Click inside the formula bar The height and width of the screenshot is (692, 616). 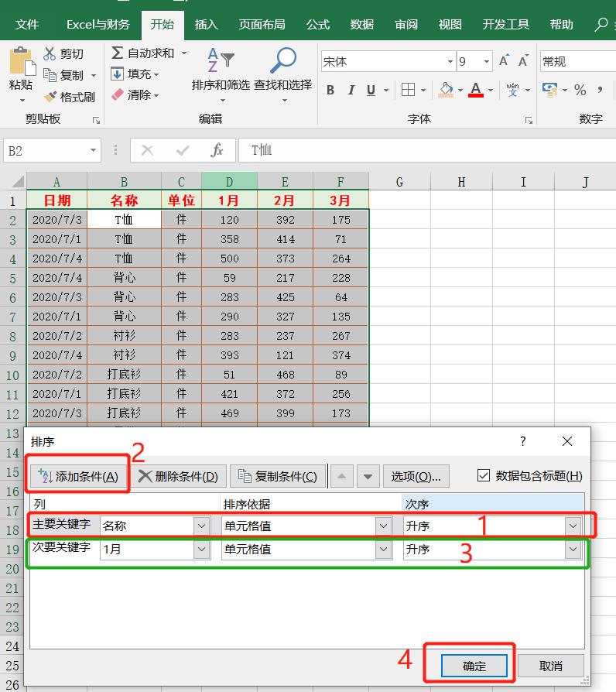click(427, 150)
